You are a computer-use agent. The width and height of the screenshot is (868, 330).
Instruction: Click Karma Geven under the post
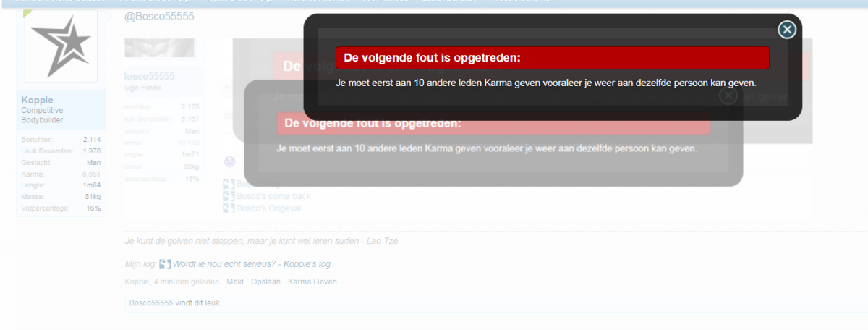coord(312,282)
